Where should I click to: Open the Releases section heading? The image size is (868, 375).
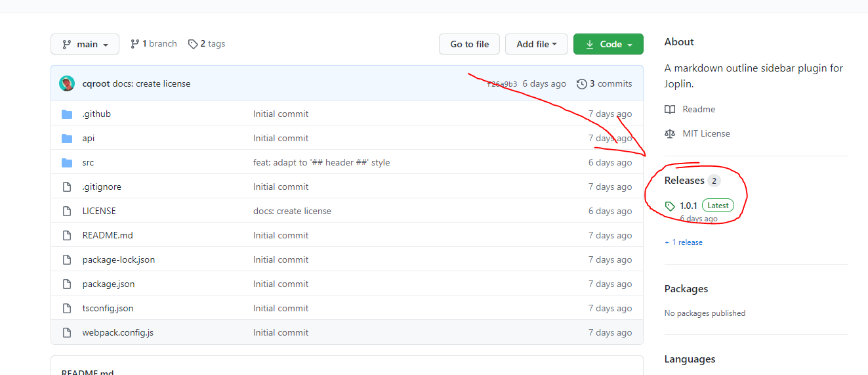pos(684,181)
